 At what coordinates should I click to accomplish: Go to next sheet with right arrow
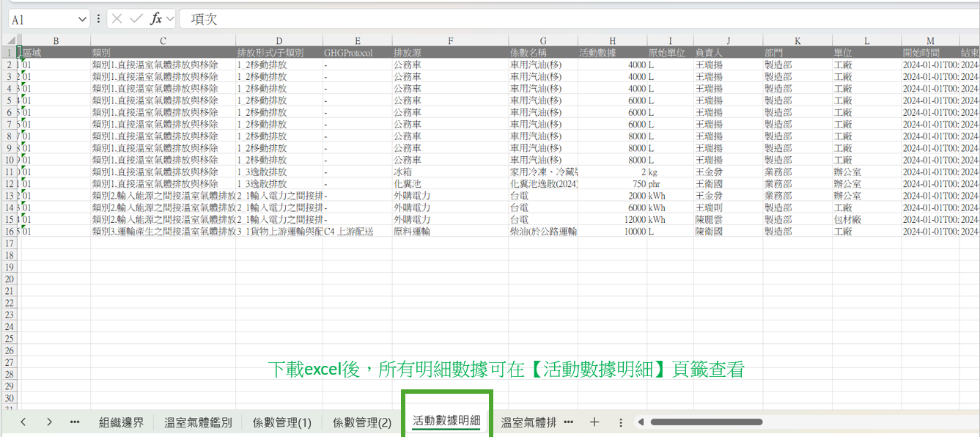pos(49,422)
